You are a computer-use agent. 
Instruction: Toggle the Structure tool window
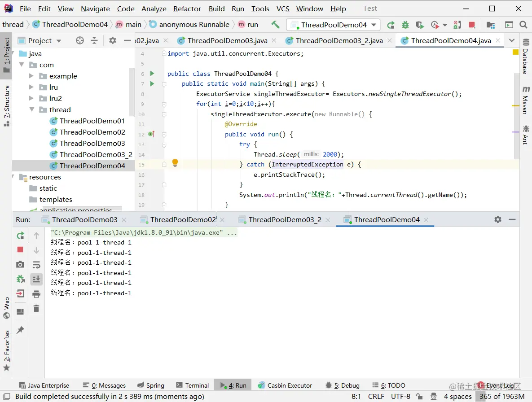[7, 106]
